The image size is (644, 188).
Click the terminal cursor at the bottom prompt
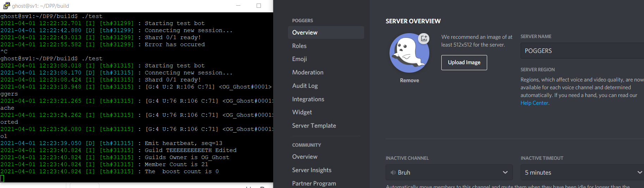point(2,178)
